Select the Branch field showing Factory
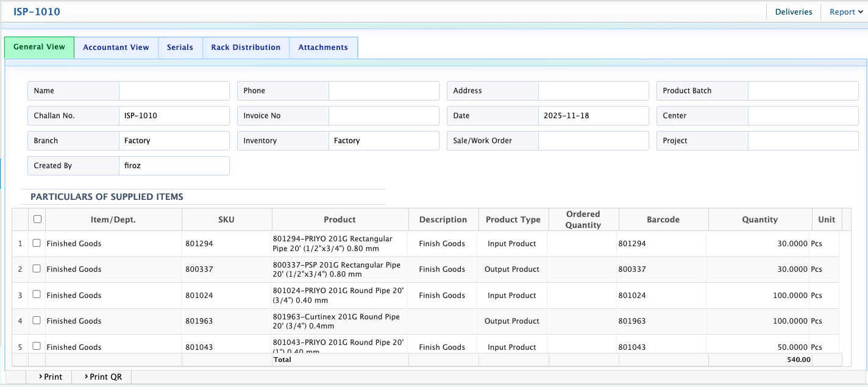Image resolution: width=868 pixels, height=387 pixels. 174,141
